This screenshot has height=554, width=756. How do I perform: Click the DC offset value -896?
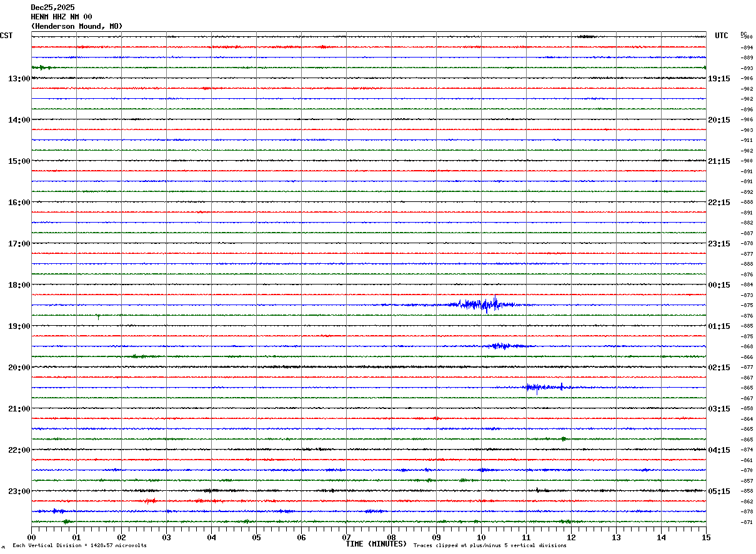point(747,109)
